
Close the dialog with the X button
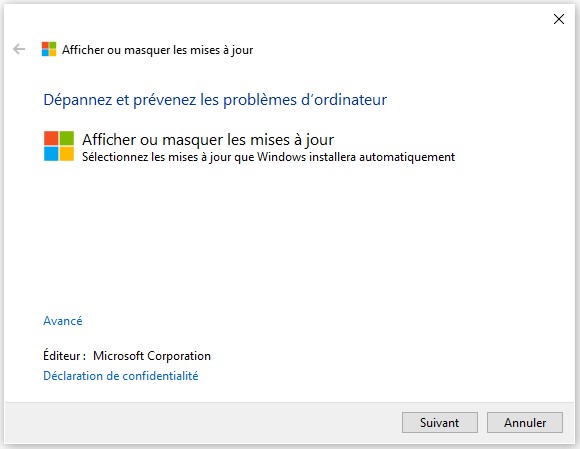[x=559, y=19]
